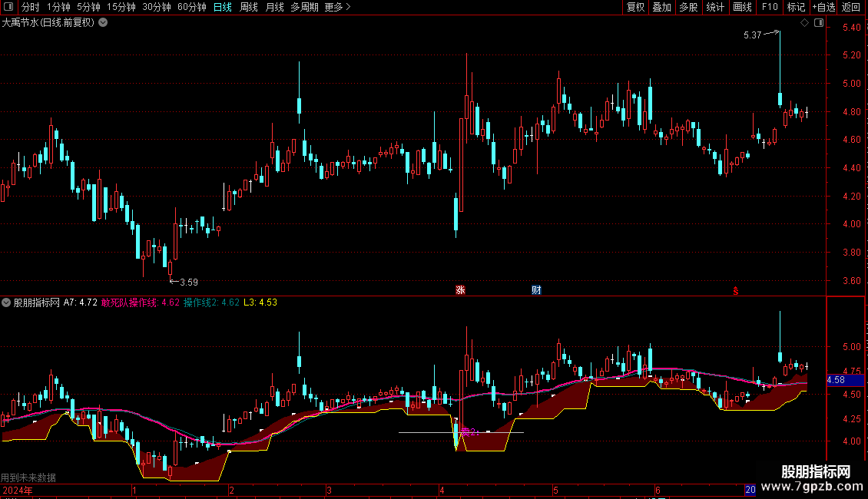This screenshot has height=499, width=868.
Task: Add stock to watchlist with +自选
Action: pos(823,7)
